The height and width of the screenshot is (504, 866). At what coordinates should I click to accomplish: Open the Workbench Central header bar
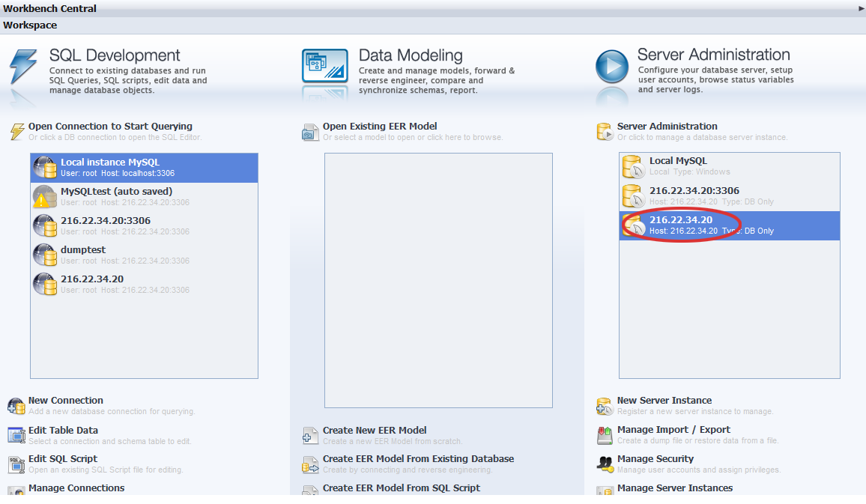point(433,8)
